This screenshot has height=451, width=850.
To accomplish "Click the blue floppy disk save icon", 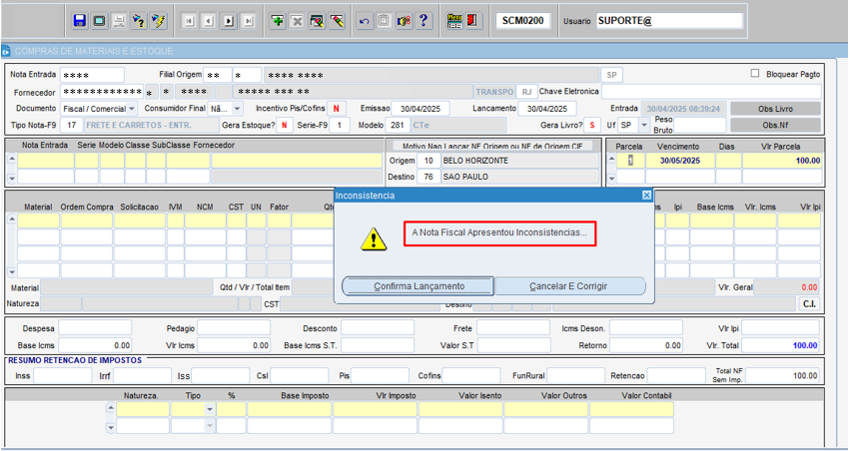I will (80, 20).
